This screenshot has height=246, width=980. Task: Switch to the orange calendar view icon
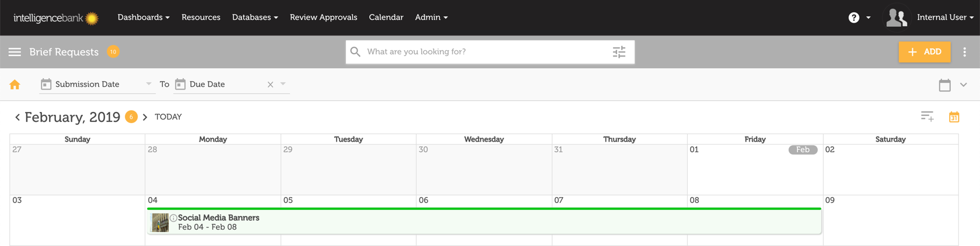pos(954,117)
